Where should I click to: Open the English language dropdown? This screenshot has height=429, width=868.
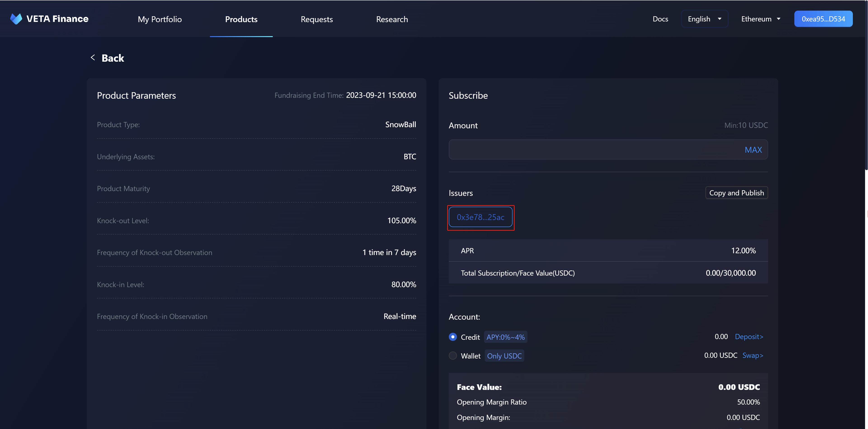(704, 19)
